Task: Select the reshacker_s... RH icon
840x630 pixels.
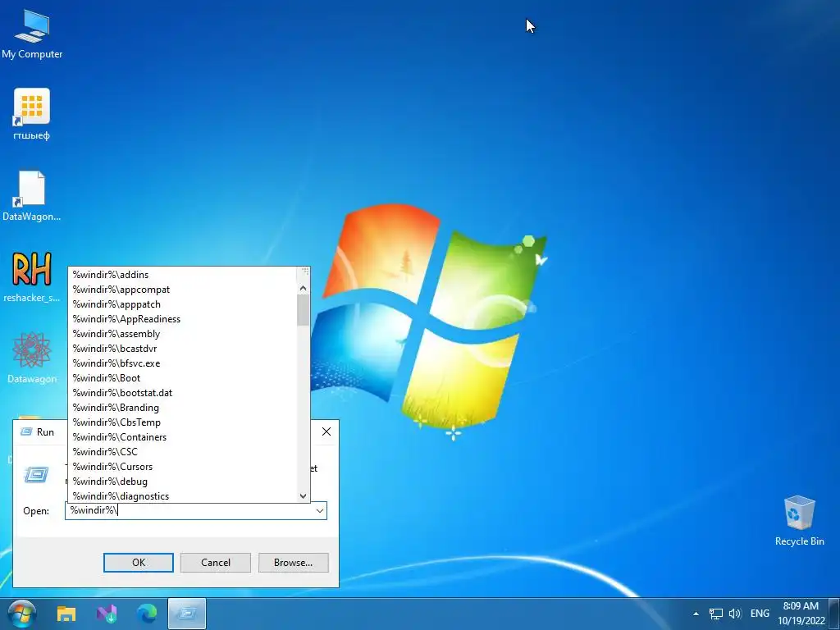Action: click(x=32, y=277)
